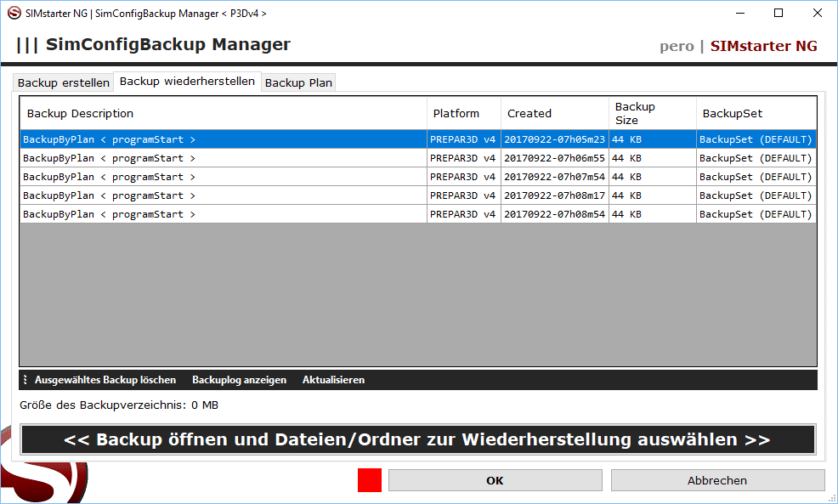The image size is (838, 504).
Task: Click the red square status indicator
Action: [370, 480]
